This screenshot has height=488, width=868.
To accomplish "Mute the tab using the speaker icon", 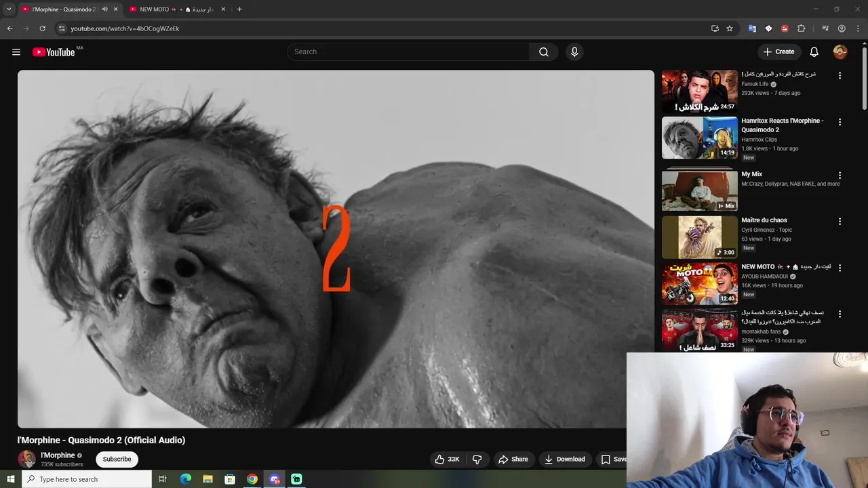I will [104, 9].
